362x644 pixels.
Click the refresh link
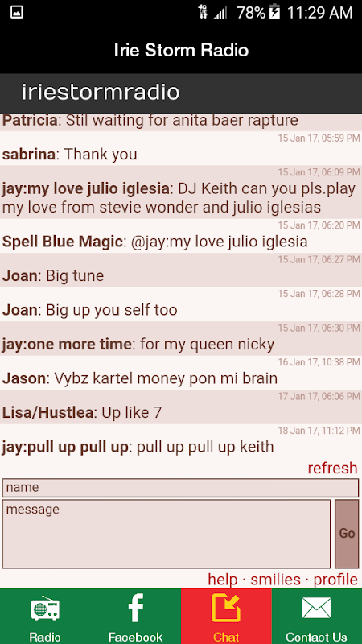pyautogui.click(x=332, y=468)
